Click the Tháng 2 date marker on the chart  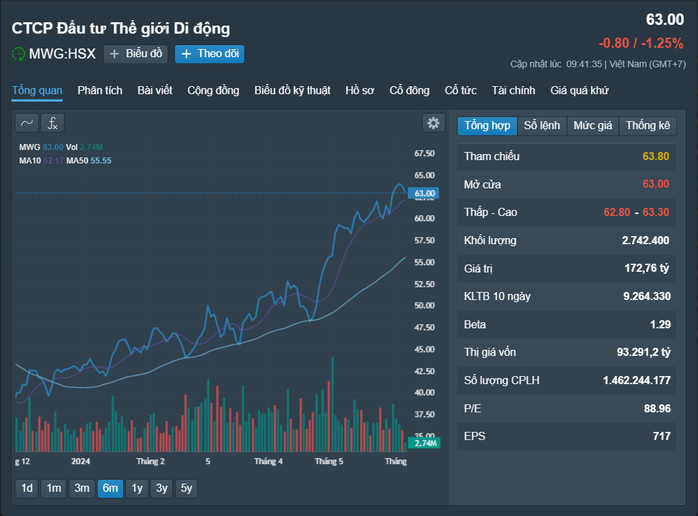pyautogui.click(x=150, y=461)
